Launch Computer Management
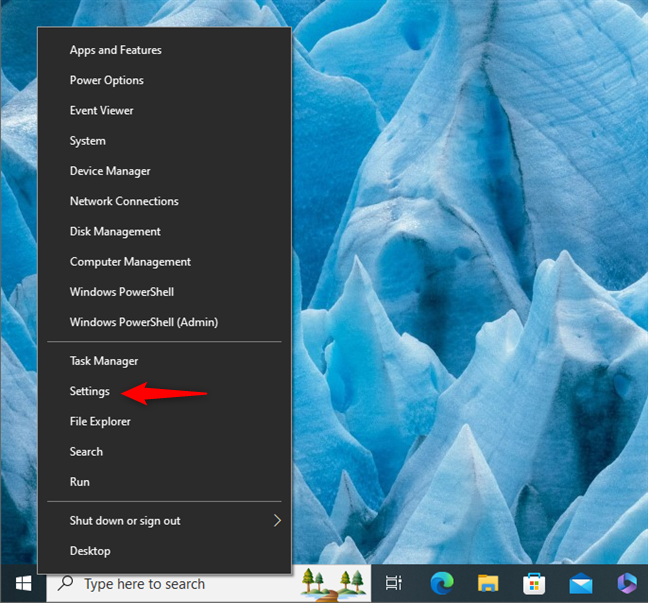Viewport: 648px width, 603px height. point(164,262)
